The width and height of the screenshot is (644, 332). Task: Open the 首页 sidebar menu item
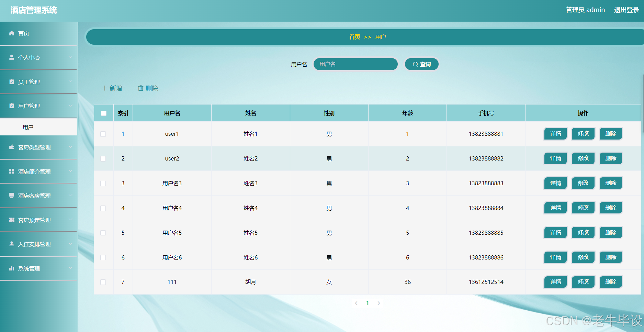[38, 33]
